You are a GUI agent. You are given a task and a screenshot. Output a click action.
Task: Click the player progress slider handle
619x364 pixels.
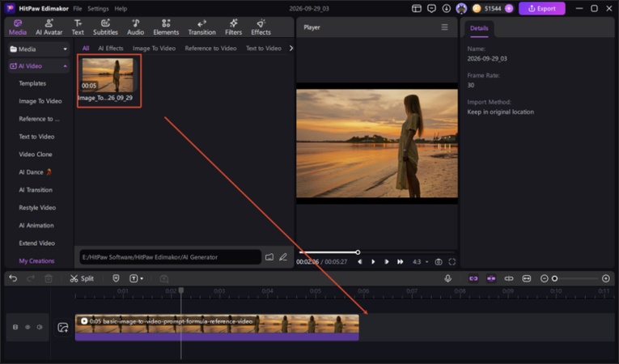[x=358, y=252]
